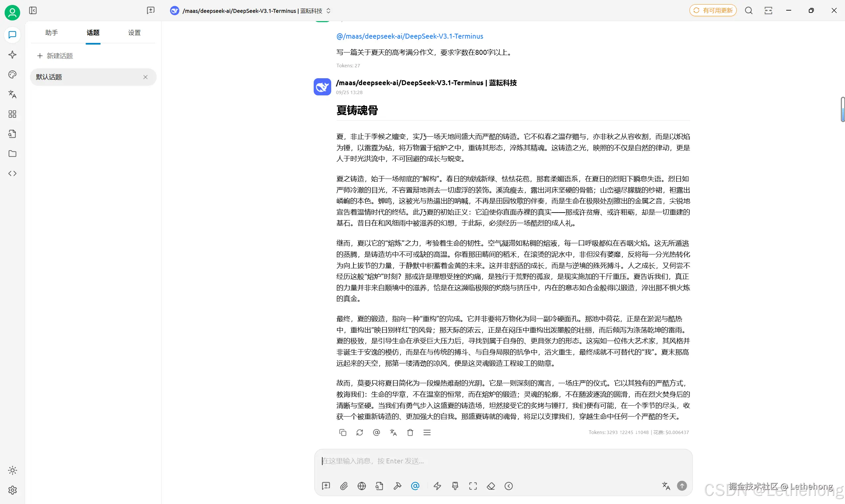Mention a model using the @ icon
Image resolution: width=845 pixels, height=504 pixels.
coord(415,486)
